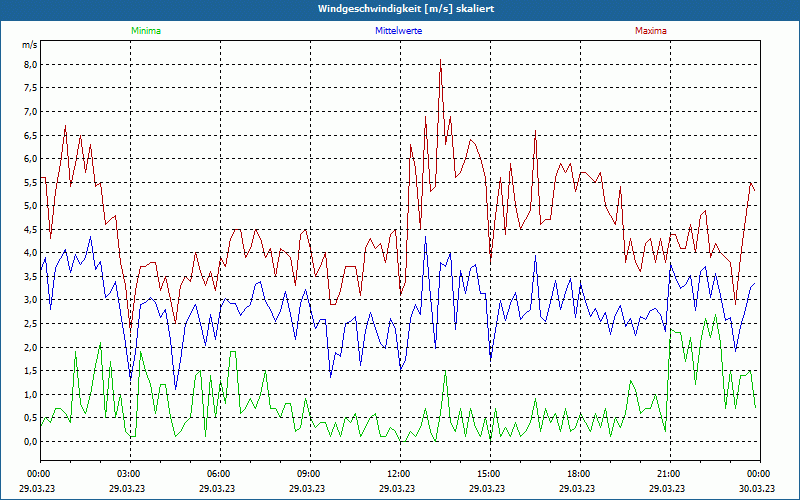
Task: Click the green Minima legend label
Action: (146, 31)
